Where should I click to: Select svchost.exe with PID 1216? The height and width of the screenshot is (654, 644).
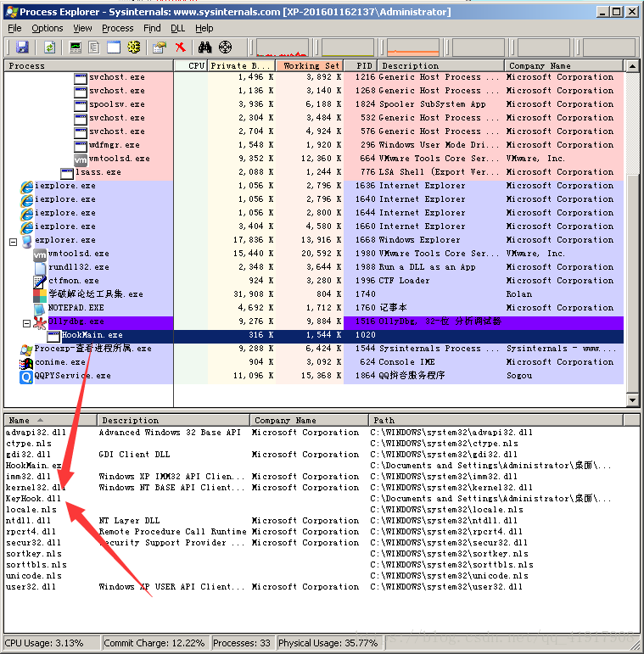(x=314, y=77)
